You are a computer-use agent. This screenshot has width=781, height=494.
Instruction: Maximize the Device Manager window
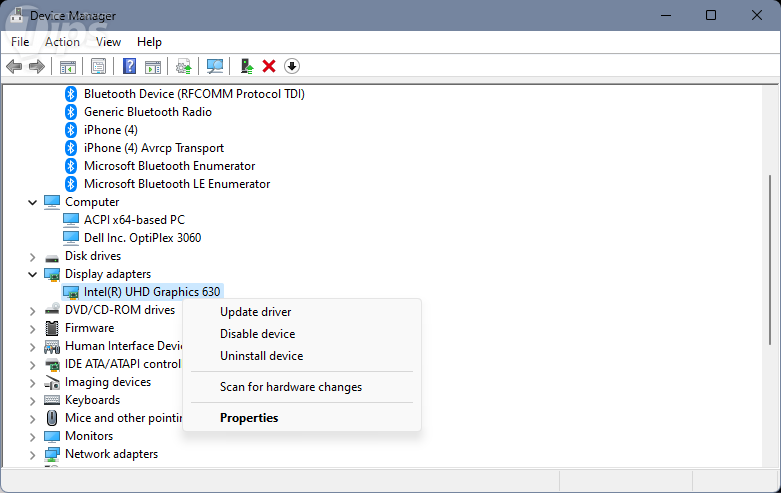pyautogui.click(x=711, y=15)
